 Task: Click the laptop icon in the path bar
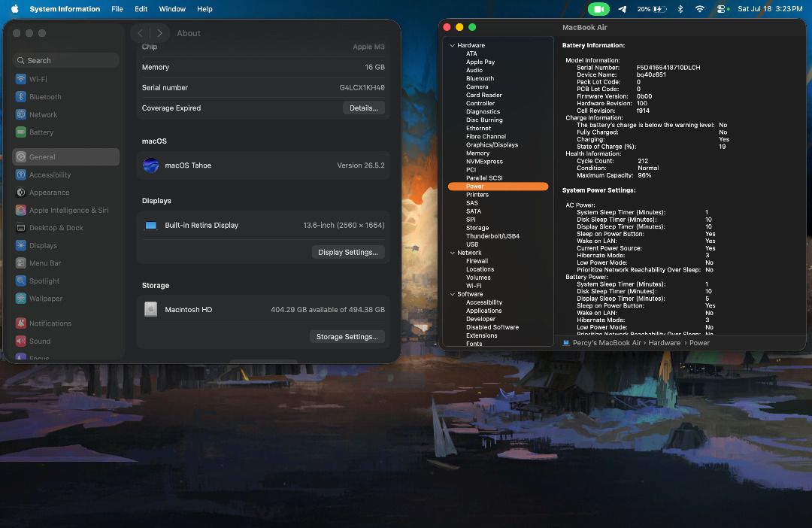point(566,343)
